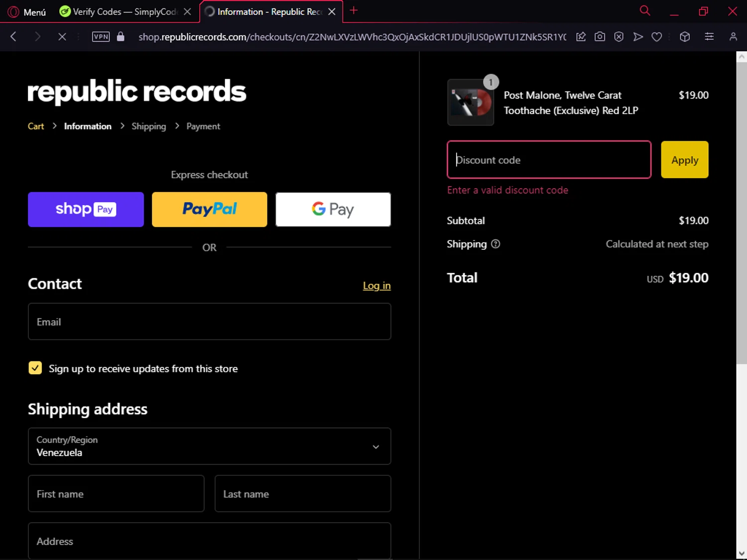Focus the Address field
747x560 pixels.
(x=209, y=541)
